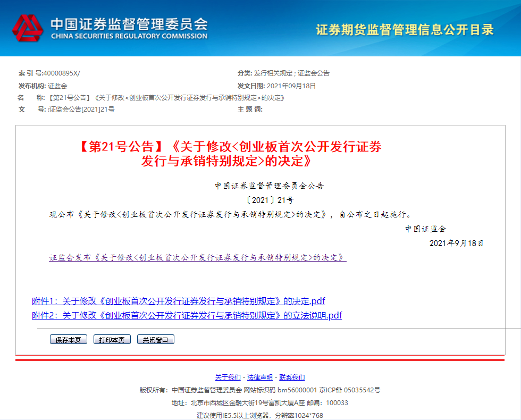Viewport: 521px width, 420px height.
Task: Open the 证监会发布 decision announcement link
Action: coord(198,257)
